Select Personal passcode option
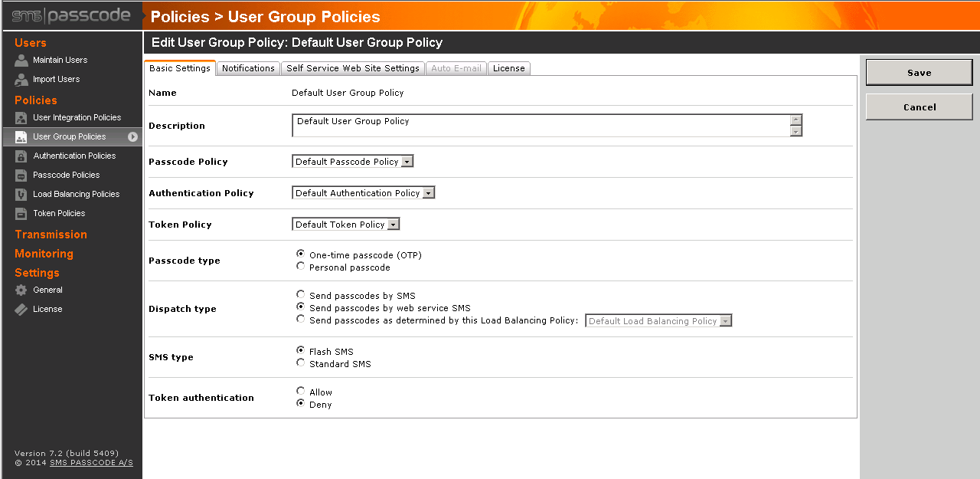This screenshot has width=980, height=479. click(301, 266)
